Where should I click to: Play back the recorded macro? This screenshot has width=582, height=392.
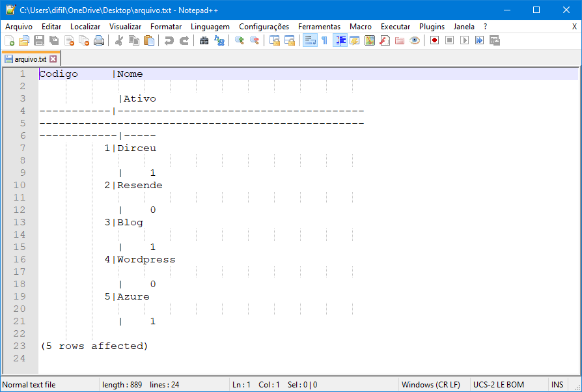click(464, 40)
